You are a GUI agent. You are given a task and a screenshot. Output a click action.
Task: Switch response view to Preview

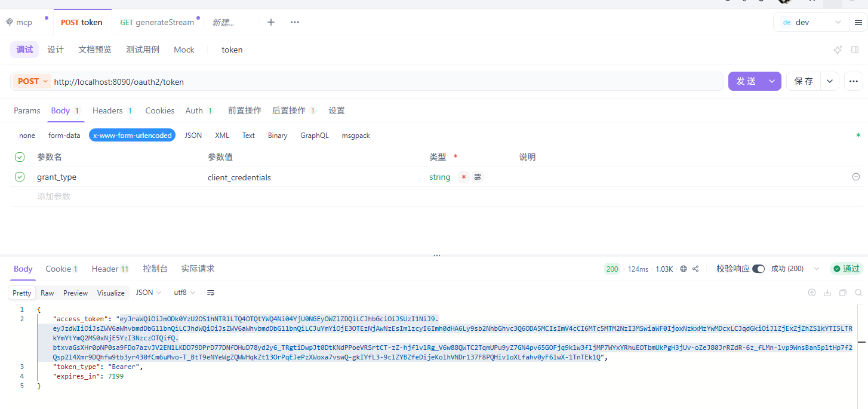[x=76, y=293]
